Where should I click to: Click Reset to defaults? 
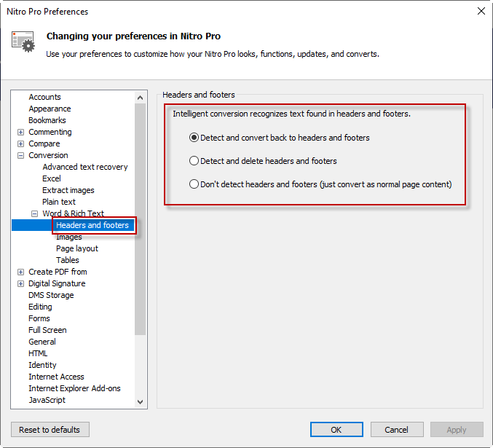(x=50, y=430)
